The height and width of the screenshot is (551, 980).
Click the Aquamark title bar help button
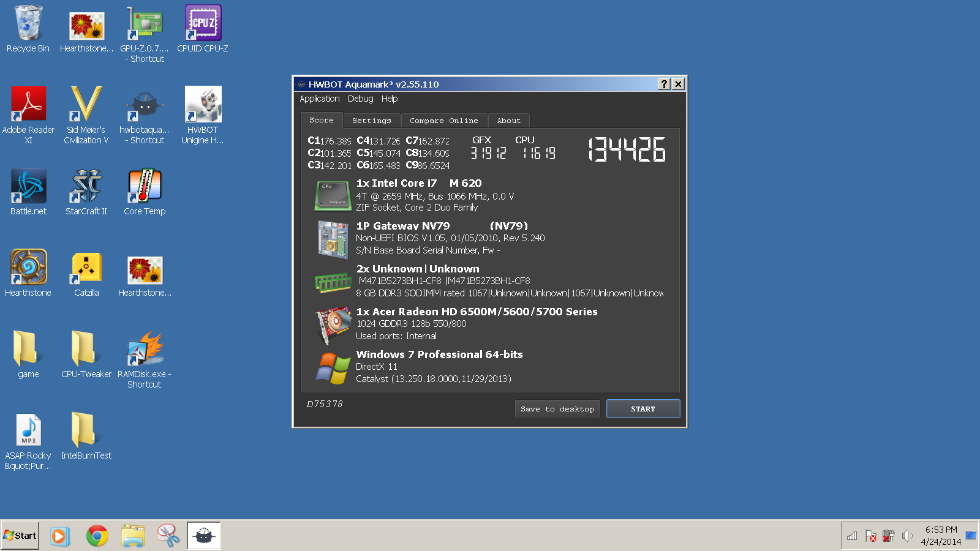(664, 84)
